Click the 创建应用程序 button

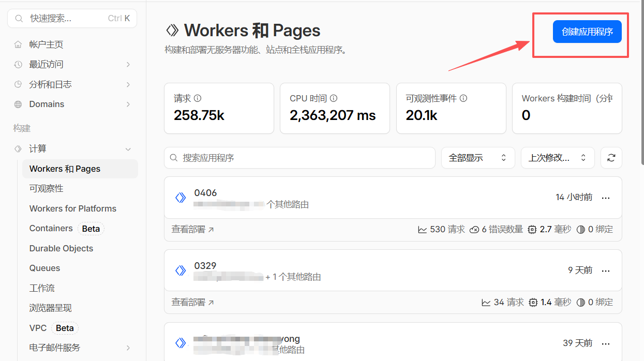point(587,32)
